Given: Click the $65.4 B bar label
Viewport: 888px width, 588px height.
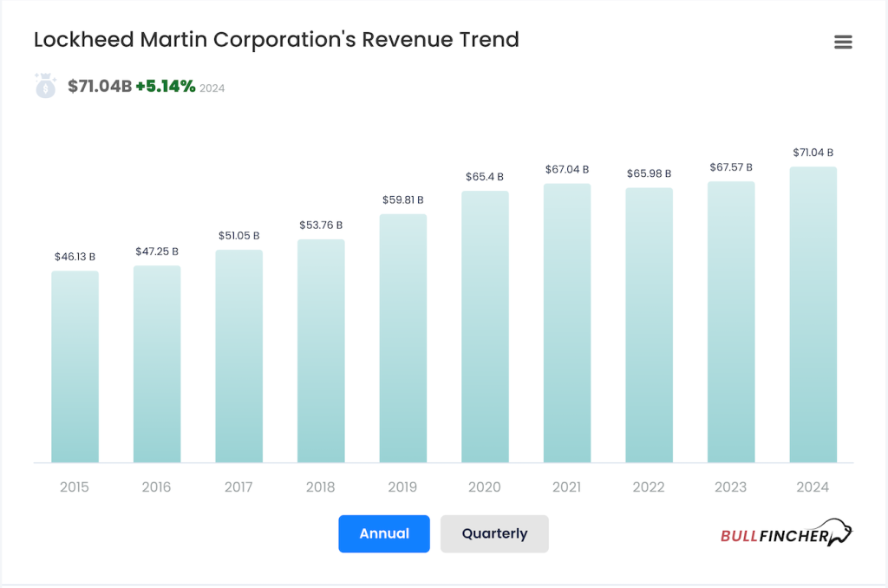Looking at the screenshot, I should [x=485, y=177].
